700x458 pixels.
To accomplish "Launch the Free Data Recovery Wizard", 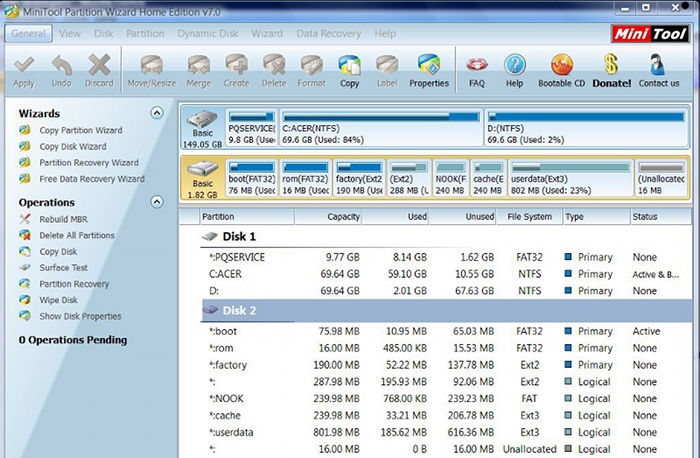I will pyautogui.click(x=92, y=179).
